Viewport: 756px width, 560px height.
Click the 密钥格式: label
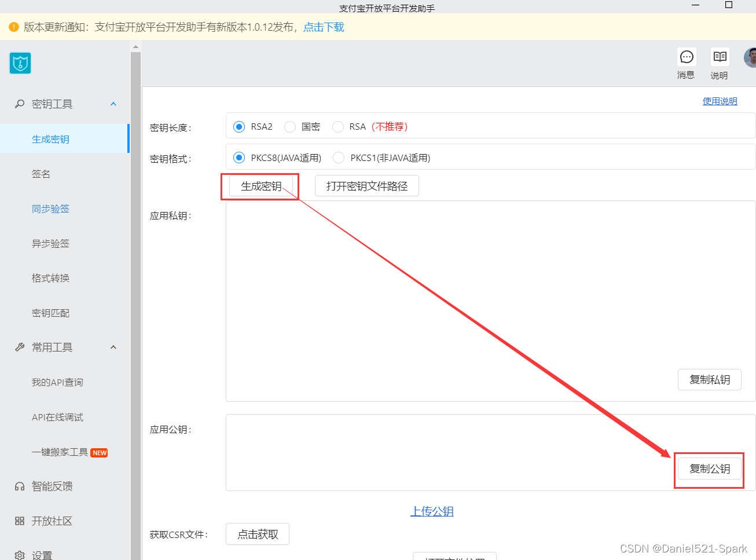tap(171, 159)
